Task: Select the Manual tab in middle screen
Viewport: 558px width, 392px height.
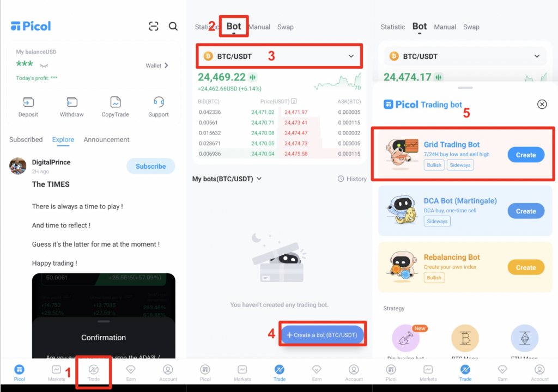Action: (x=260, y=27)
